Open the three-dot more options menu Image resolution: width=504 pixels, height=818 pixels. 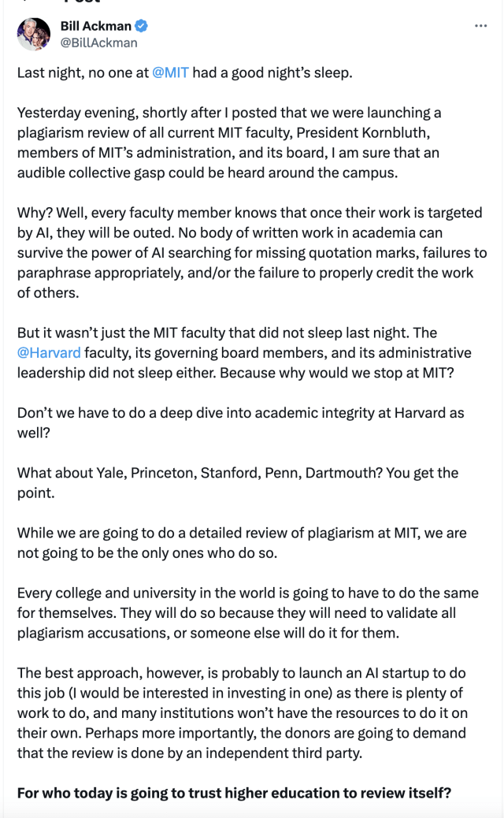coord(480,25)
